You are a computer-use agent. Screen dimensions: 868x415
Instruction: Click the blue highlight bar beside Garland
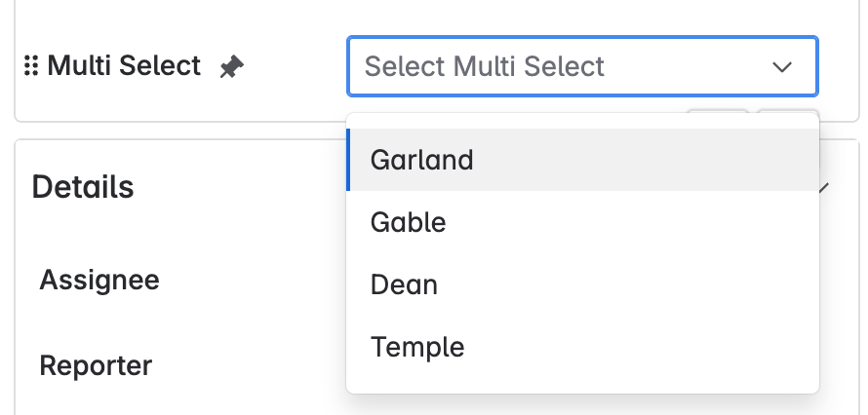(x=348, y=160)
